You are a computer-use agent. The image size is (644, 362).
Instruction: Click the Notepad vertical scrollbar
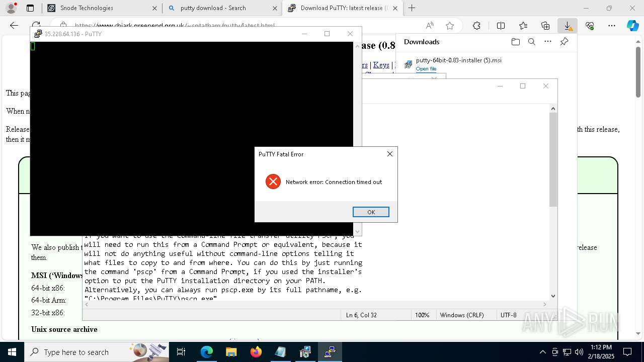click(x=553, y=159)
